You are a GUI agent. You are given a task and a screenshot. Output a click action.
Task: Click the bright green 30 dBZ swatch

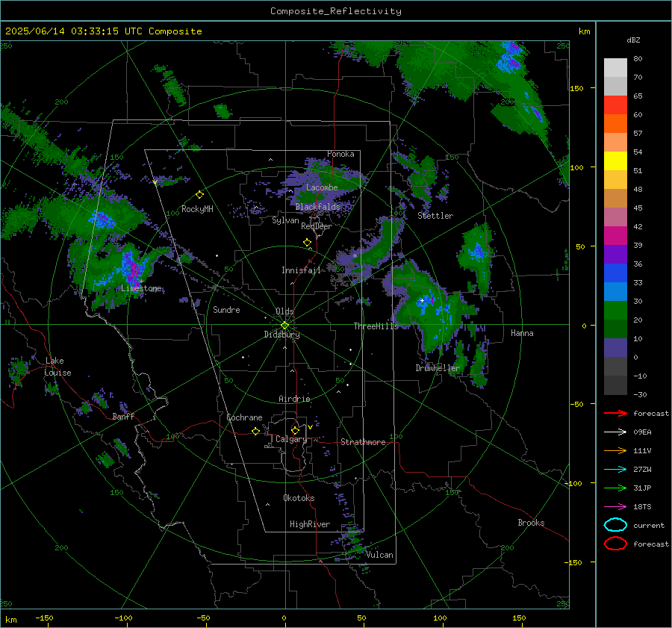pyautogui.click(x=615, y=311)
